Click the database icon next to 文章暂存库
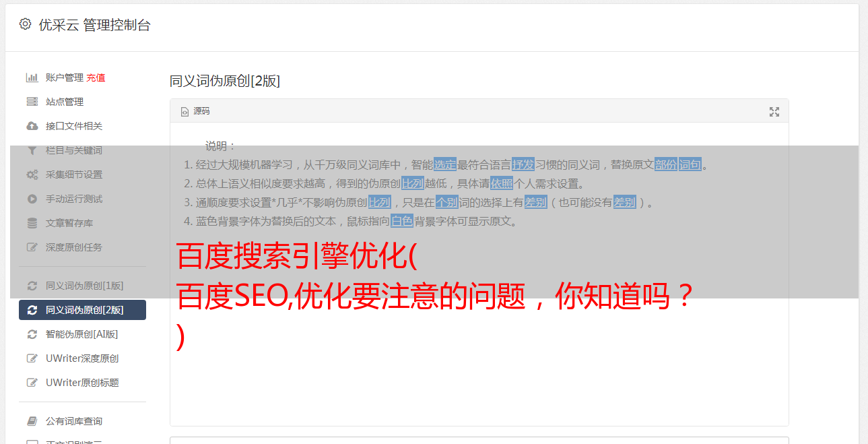This screenshot has height=444, width=868. pyautogui.click(x=32, y=223)
